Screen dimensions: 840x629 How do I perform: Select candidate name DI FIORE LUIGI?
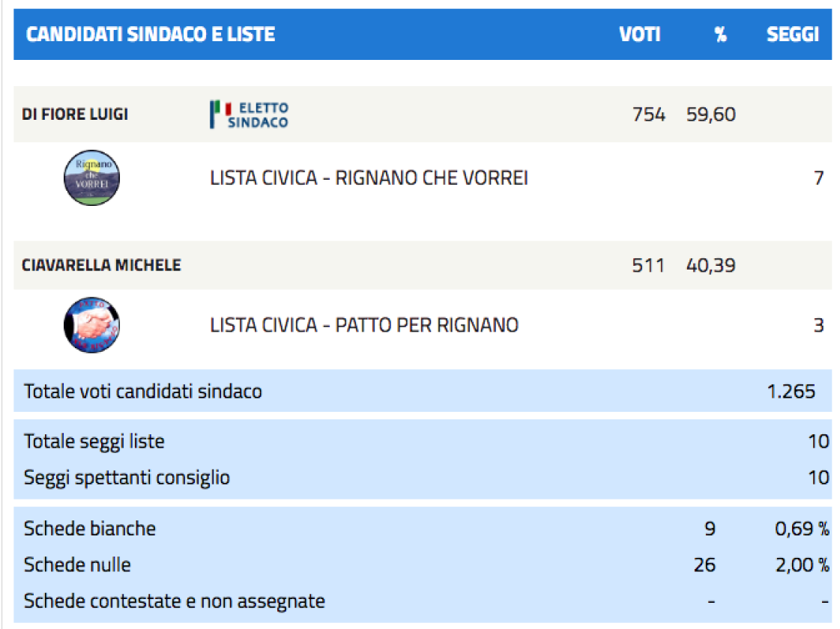[x=75, y=114]
